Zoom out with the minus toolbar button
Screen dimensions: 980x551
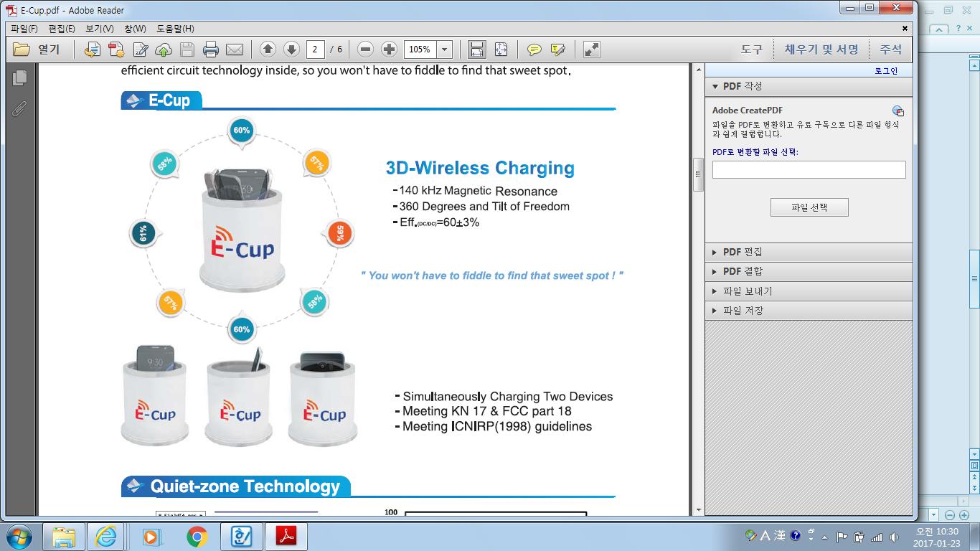[365, 50]
